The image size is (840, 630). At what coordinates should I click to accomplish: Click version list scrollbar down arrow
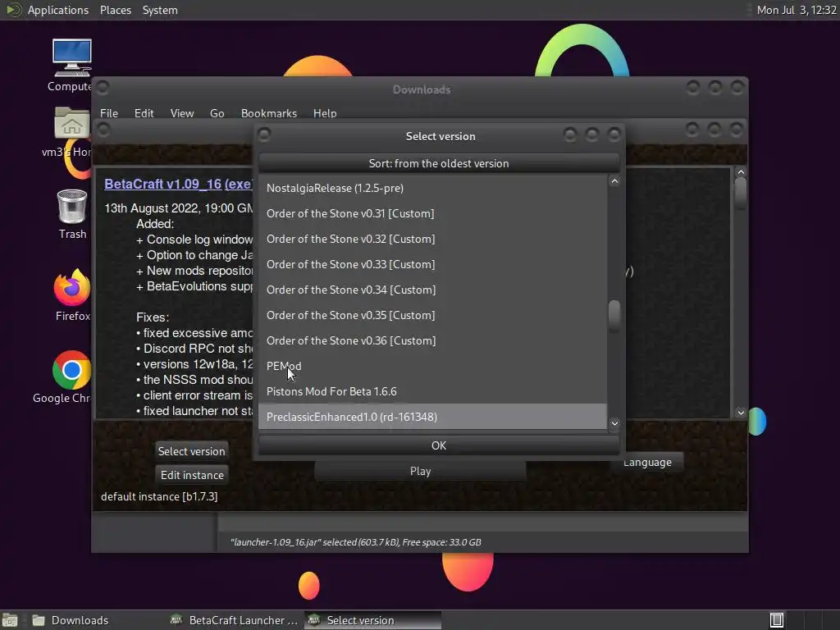click(614, 423)
